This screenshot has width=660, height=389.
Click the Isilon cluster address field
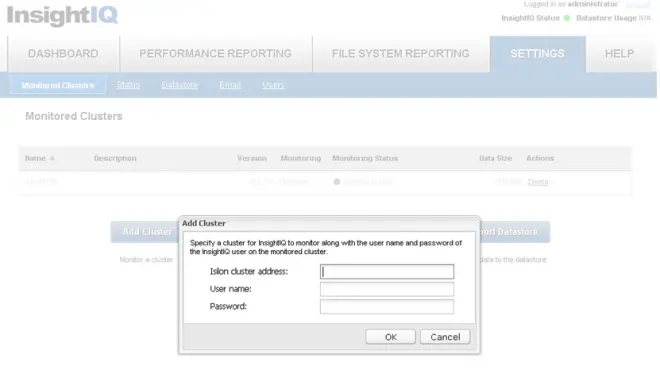click(x=387, y=272)
